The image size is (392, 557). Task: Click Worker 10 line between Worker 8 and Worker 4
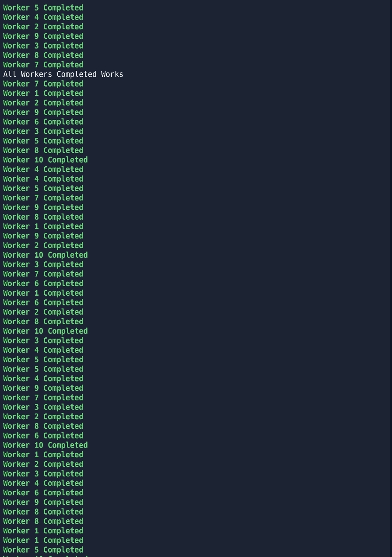click(45, 160)
